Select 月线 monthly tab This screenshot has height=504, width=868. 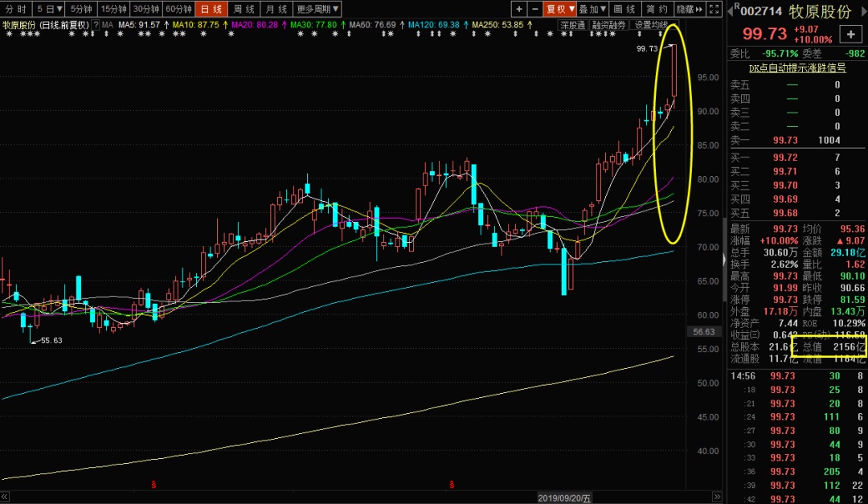point(276,9)
